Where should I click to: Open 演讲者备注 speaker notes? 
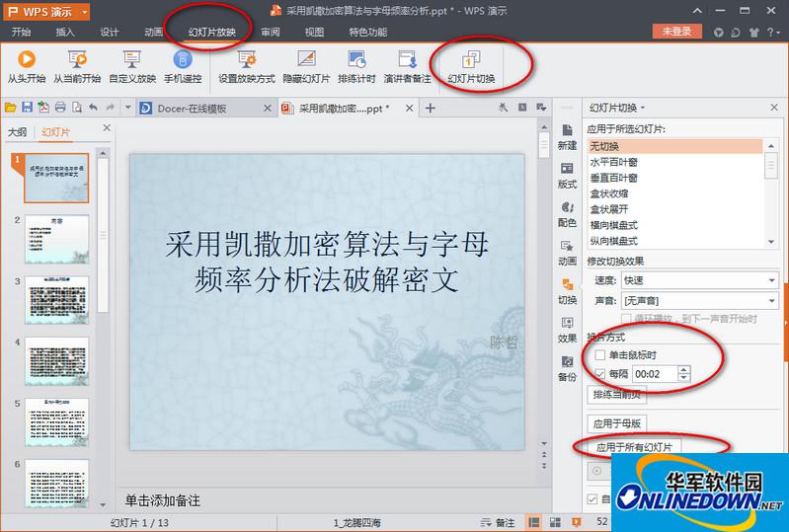[407, 66]
